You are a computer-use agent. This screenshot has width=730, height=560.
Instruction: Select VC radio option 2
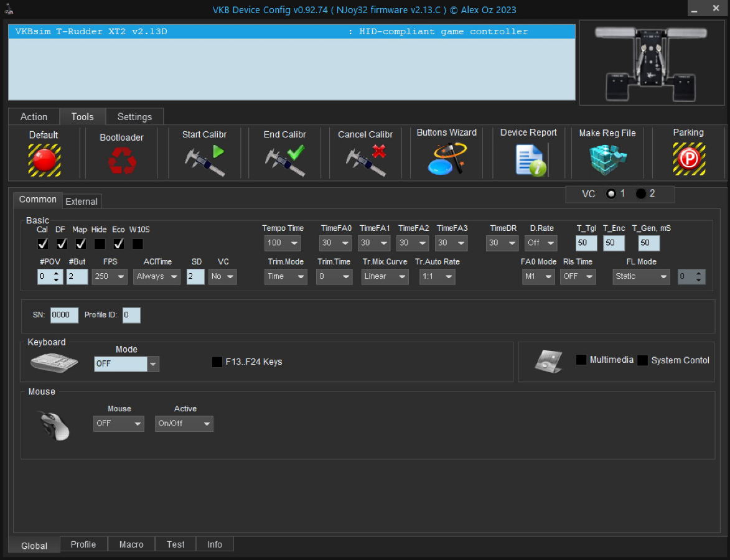coord(641,194)
